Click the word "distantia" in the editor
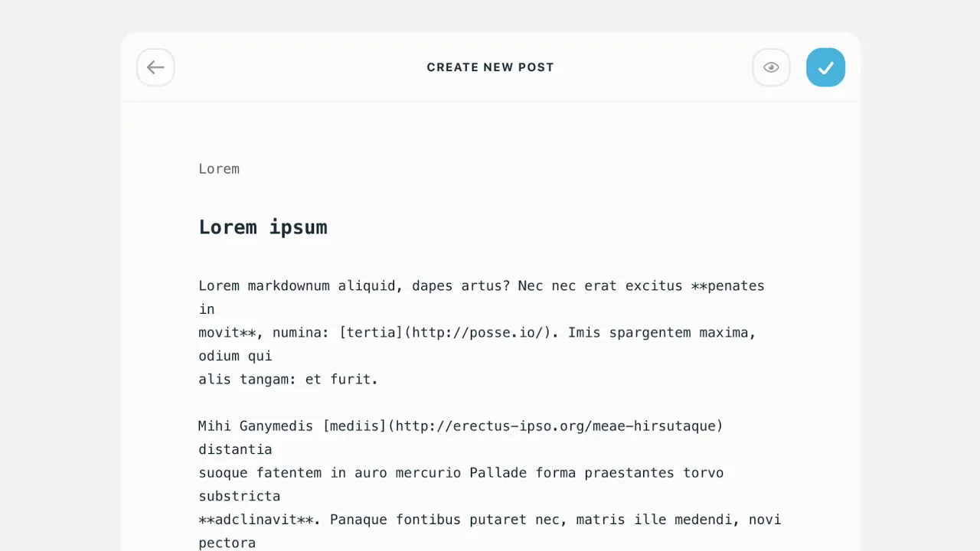 tap(235, 450)
